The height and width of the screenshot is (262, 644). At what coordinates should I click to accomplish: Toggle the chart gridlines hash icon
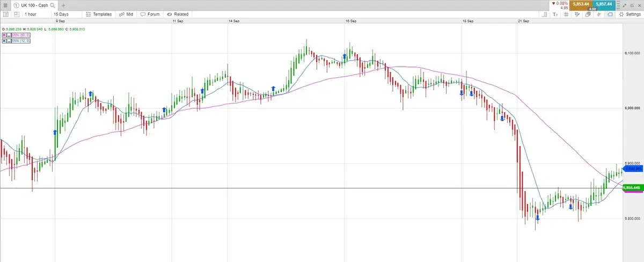566,14
